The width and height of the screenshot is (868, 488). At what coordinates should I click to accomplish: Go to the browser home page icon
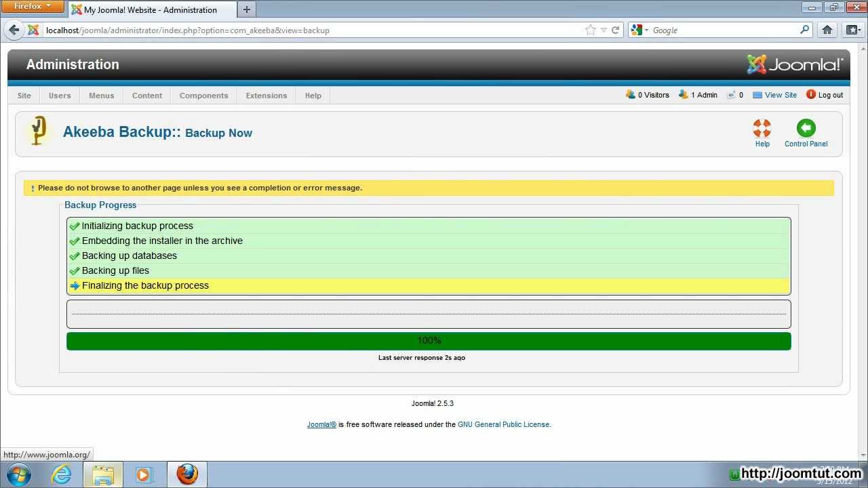827,30
